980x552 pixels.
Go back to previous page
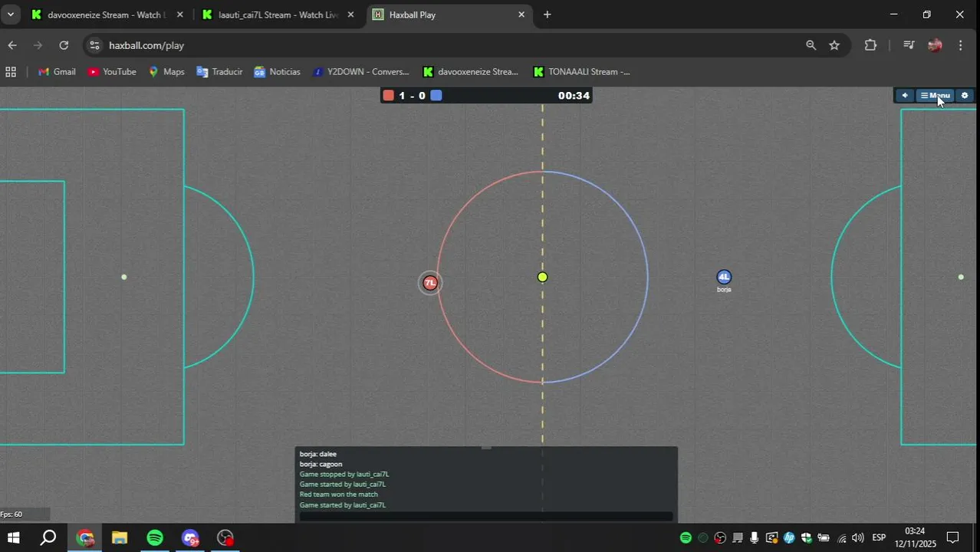(x=12, y=45)
